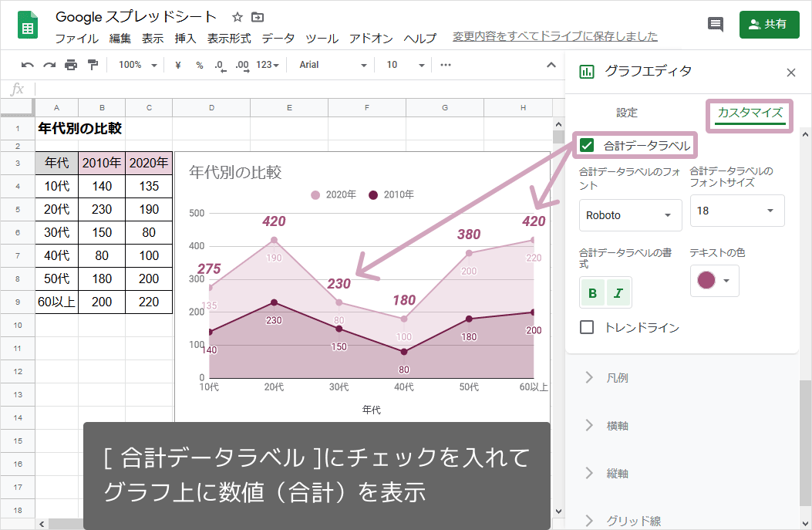Click the star icon next to title
Image resolution: width=812 pixels, height=530 pixels.
(x=238, y=17)
